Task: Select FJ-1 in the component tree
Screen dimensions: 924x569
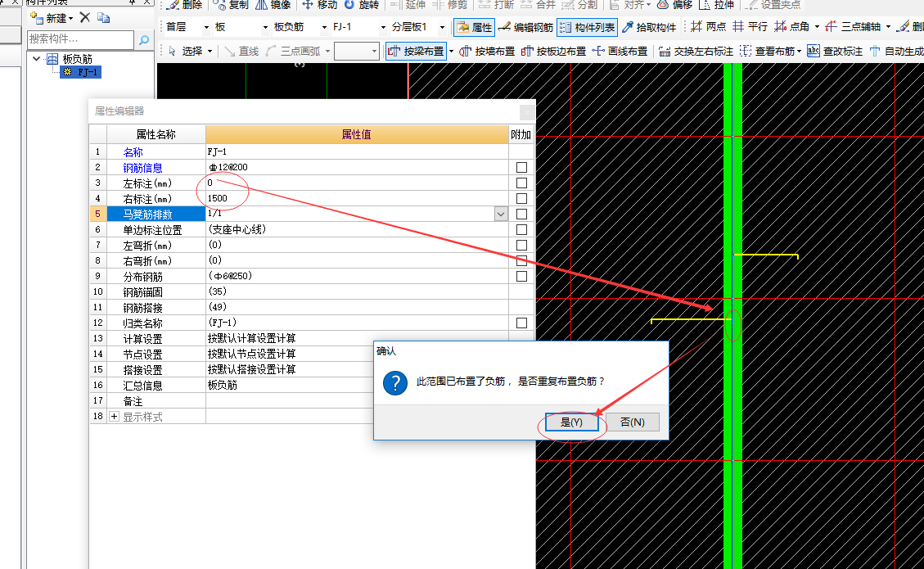Action: coord(81,72)
